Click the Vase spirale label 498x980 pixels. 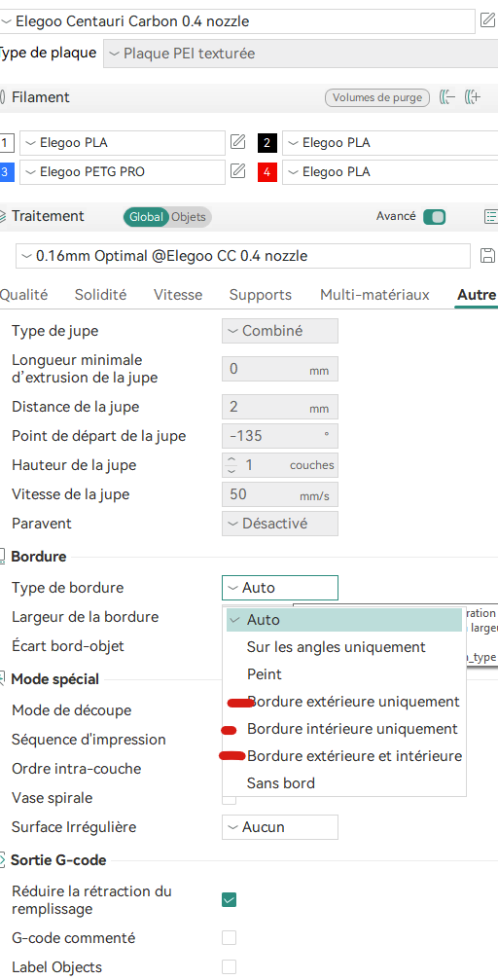pos(52,798)
